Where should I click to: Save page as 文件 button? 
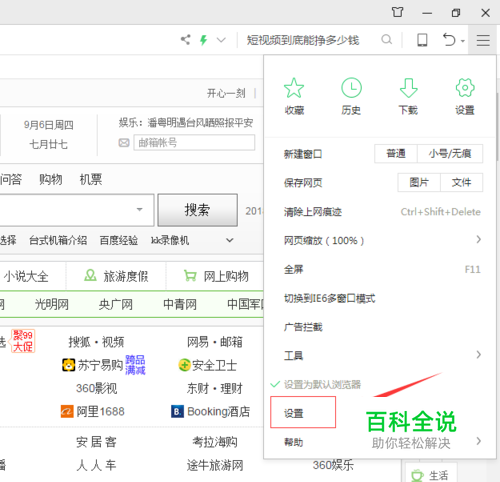(x=461, y=182)
